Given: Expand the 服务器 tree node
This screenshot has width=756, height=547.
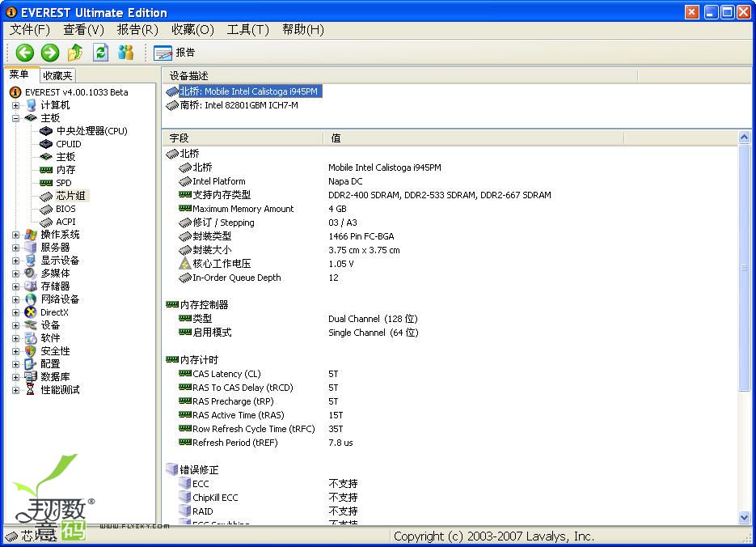Looking at the screenshot, I should click(x=16, y=248).
